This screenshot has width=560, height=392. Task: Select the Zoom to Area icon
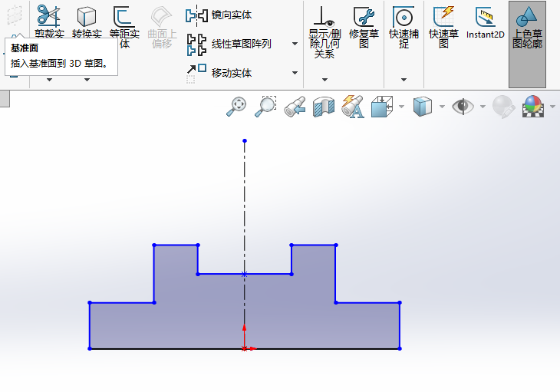pos(265,107)
